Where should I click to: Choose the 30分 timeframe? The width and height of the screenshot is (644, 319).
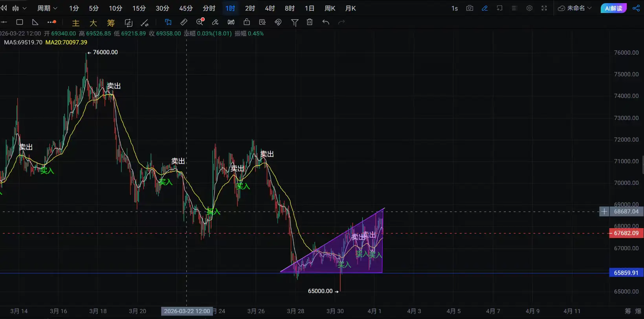click(162, 8)
